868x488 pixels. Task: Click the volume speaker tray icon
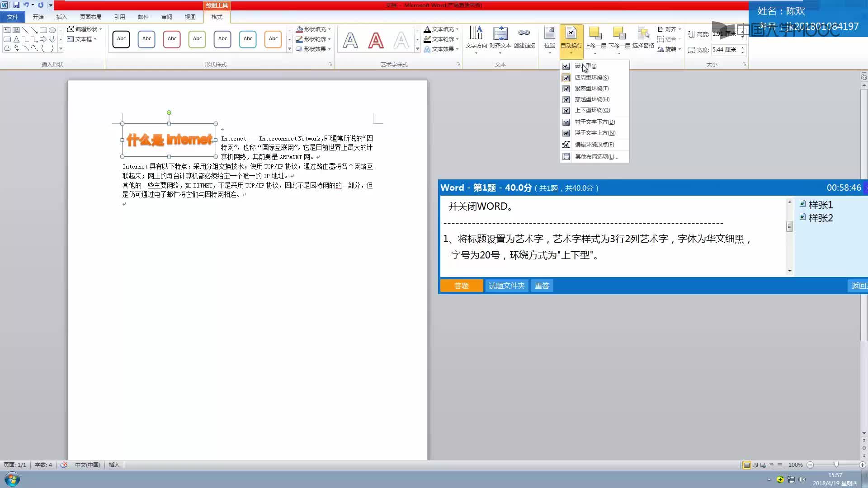802,479
